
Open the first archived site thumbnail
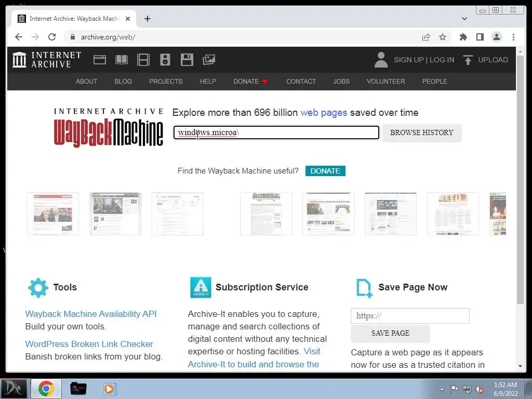[x=53, y=214]
